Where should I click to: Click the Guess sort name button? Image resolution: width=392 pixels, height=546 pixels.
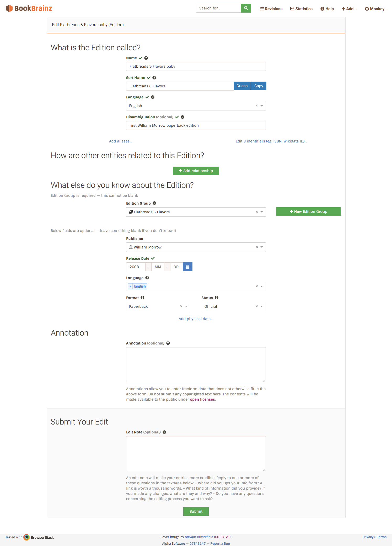click(242, 86)
